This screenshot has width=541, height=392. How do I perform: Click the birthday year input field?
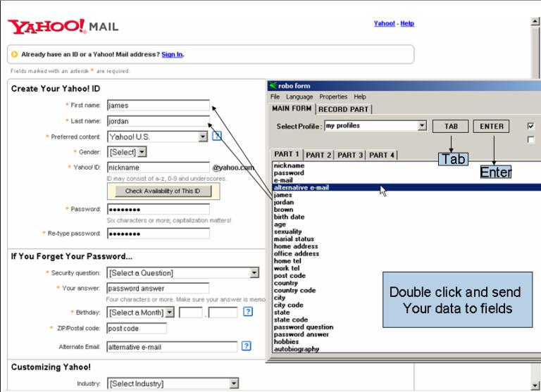coord(223,312)
